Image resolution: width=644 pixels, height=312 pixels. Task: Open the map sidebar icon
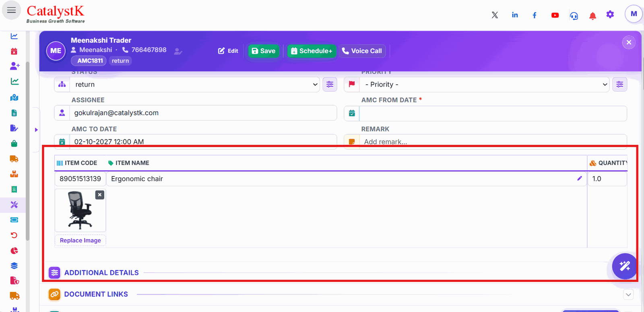pyautogui.click(x=14, y=98)
